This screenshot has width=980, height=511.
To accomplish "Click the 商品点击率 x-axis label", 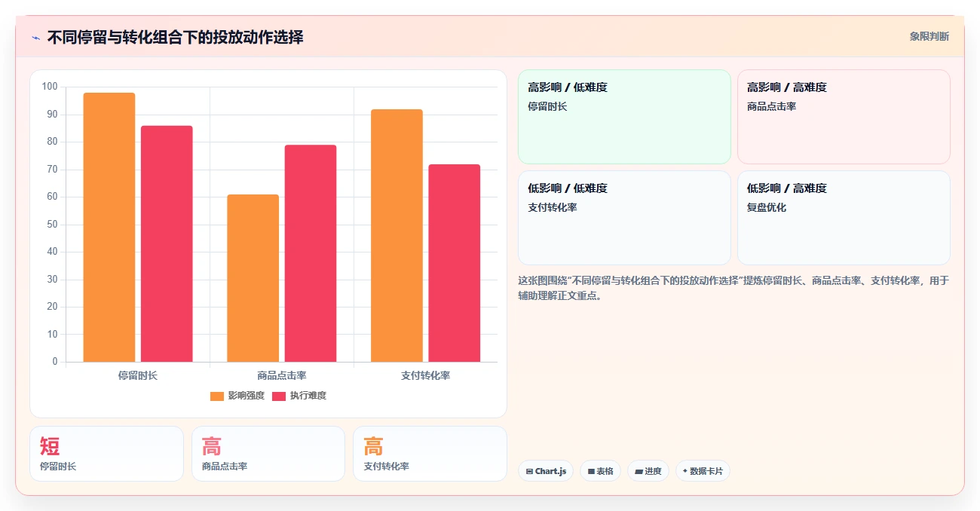I will [x=281, y=375].
